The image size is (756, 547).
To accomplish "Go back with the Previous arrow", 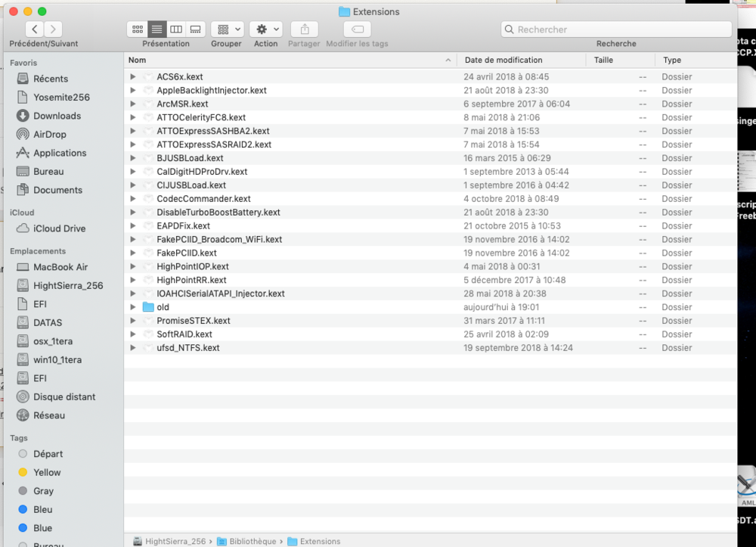I will [35, 30].
